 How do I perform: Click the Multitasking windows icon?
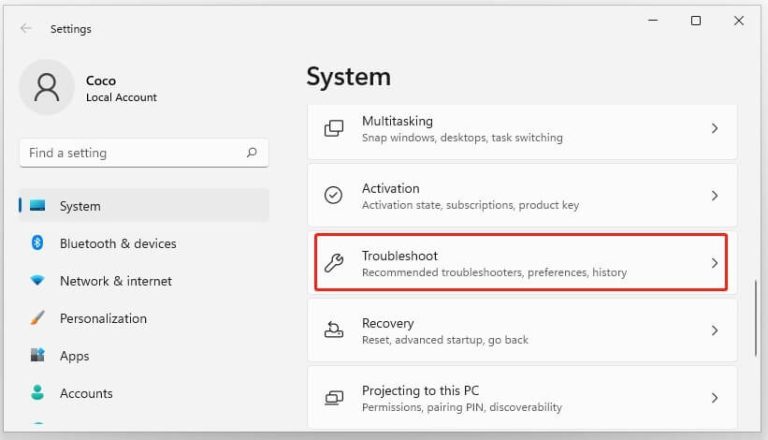tap(334, 128)
